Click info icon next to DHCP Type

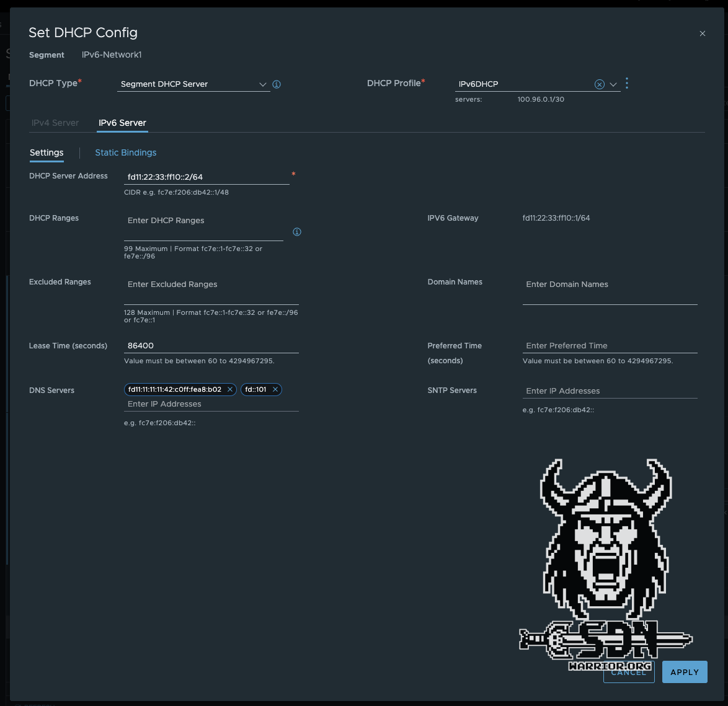[x=277, y=84]
